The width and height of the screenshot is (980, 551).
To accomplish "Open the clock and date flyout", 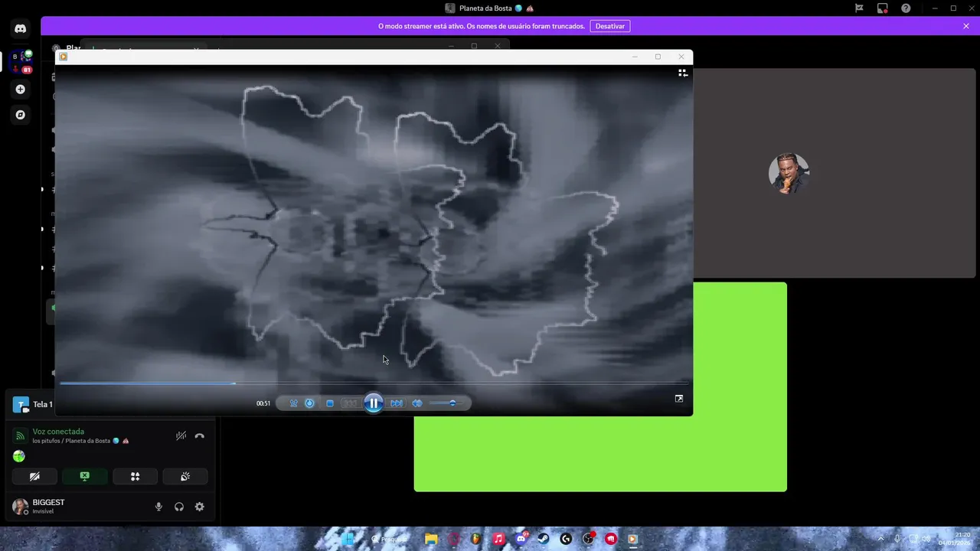I will (954, 539).
